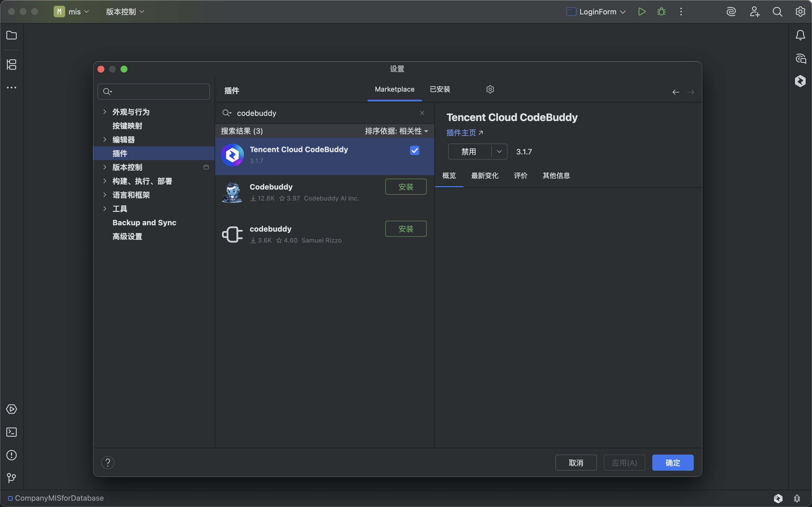Open the 最新变化 tab
This screenshot has width=812, height=507.
coord(484,176)
